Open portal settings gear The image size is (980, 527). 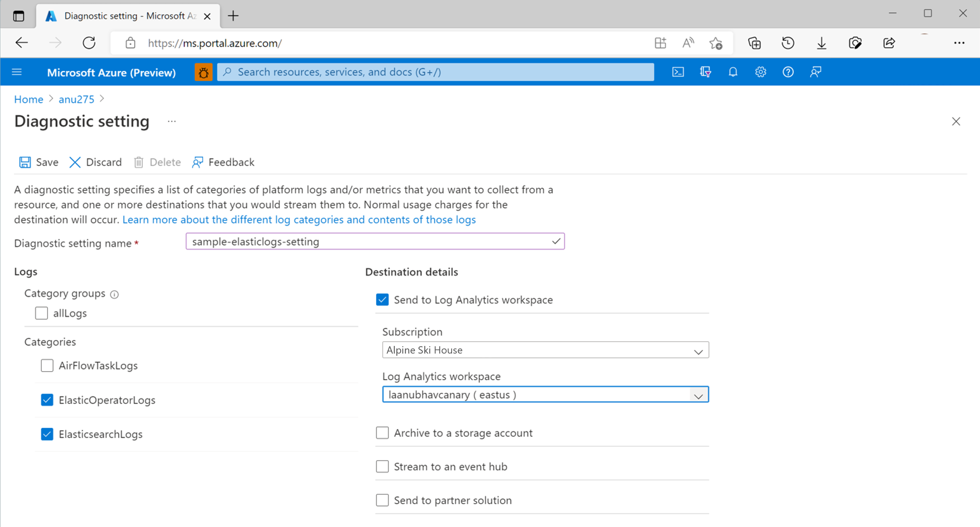coord(760,71)
